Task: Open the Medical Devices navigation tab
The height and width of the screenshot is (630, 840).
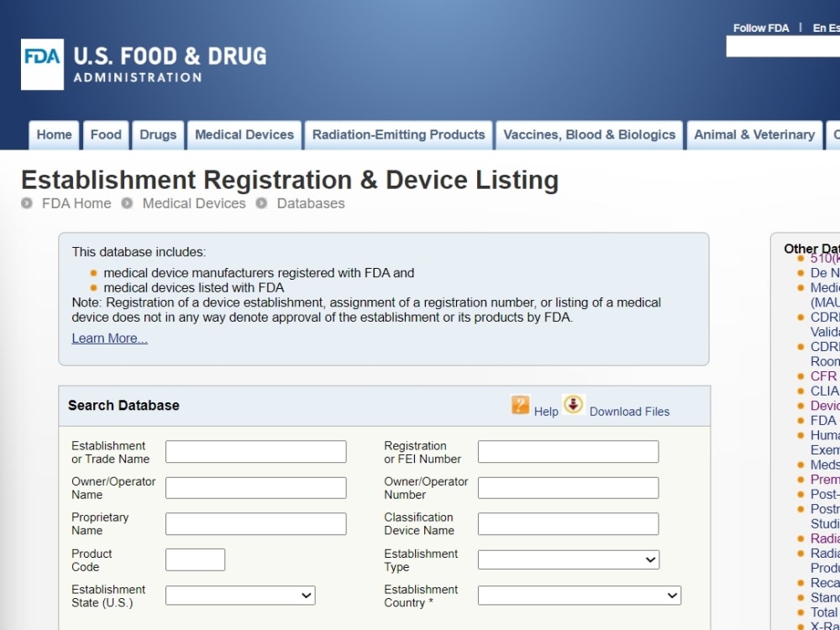Action: [x=244, y=134]
